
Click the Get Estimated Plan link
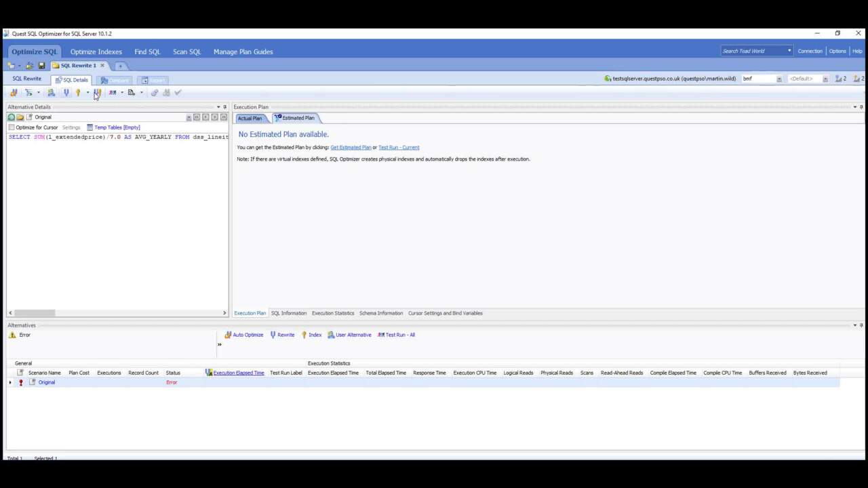point(351,147)
